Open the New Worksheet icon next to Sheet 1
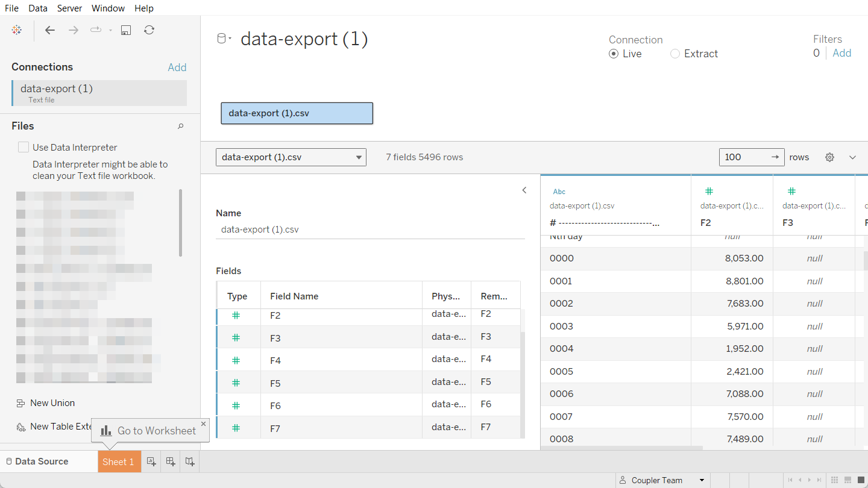 coord(151,461)
